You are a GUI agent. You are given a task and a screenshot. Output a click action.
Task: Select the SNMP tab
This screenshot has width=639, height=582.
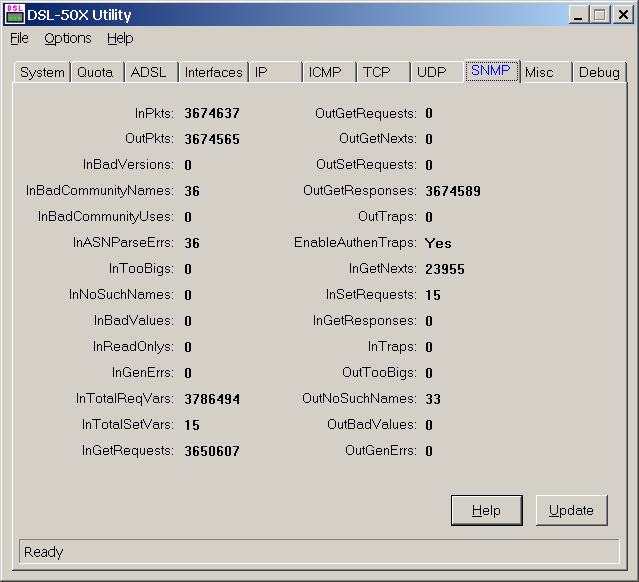tap(491, 71)
